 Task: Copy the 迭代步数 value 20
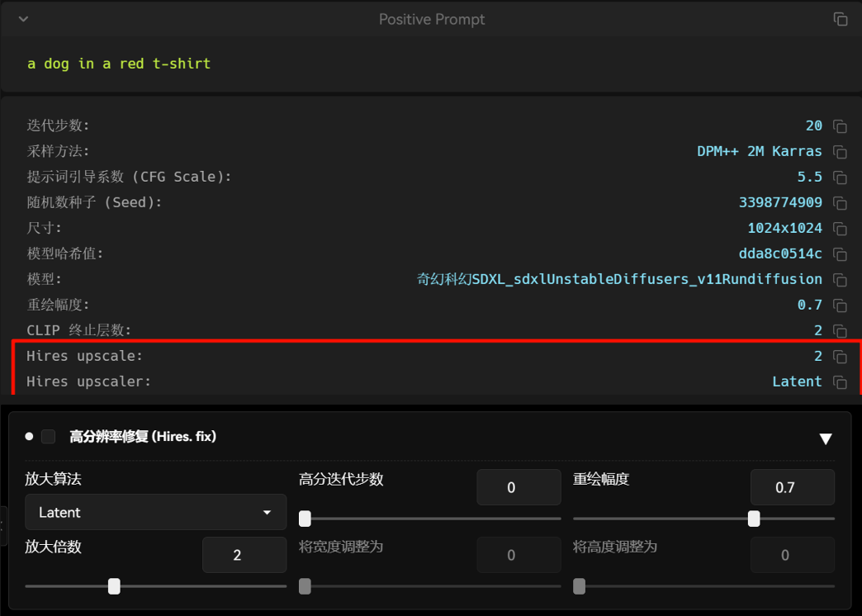(840, 126)
